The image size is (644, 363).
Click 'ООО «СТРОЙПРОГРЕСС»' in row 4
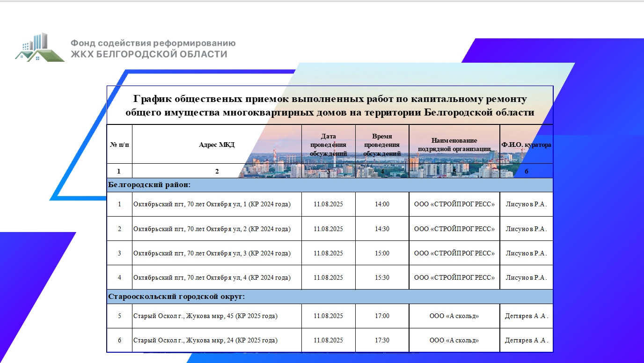[454, 277]
